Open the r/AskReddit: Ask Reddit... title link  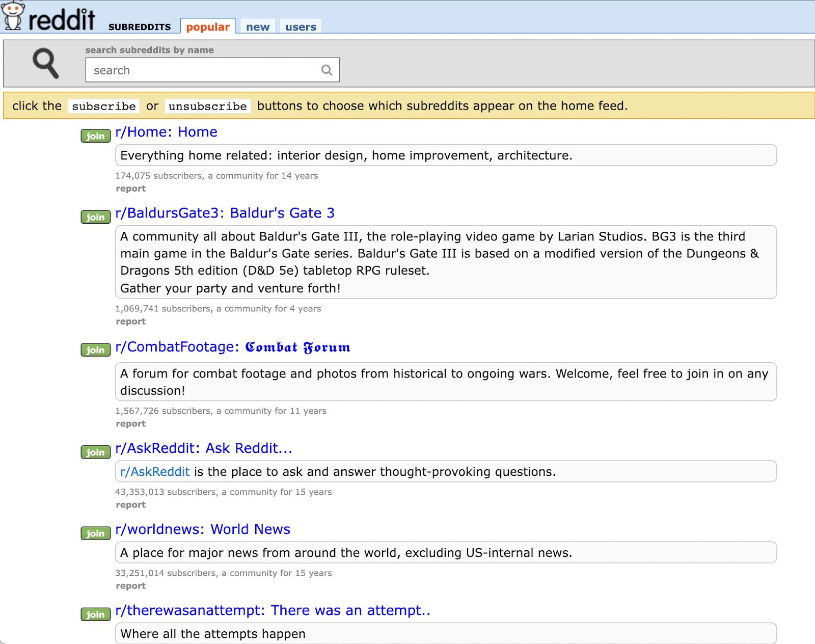click(204, 448)
